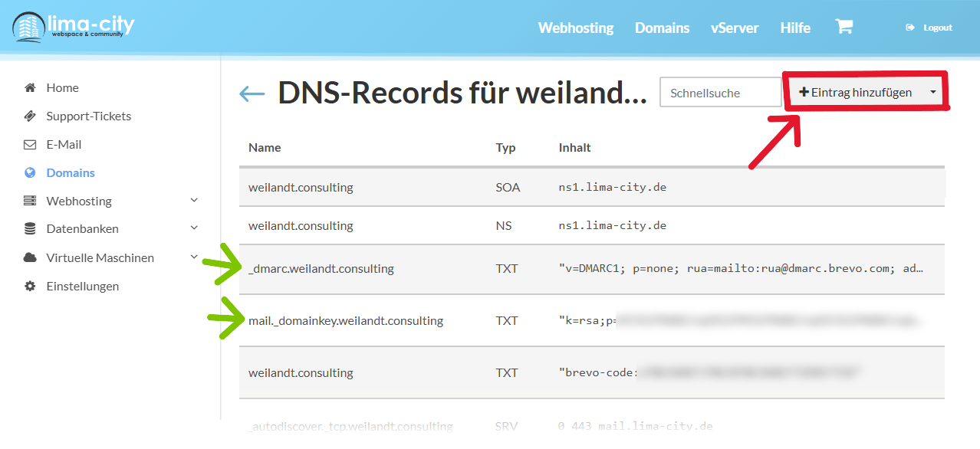
Task: Select E-Mail in the sidebar
Action: 64,144
